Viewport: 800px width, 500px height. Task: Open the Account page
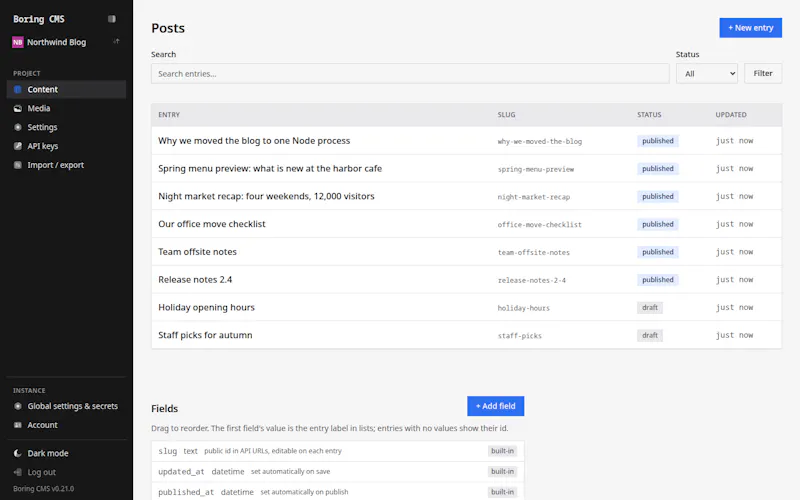(66, 425)
